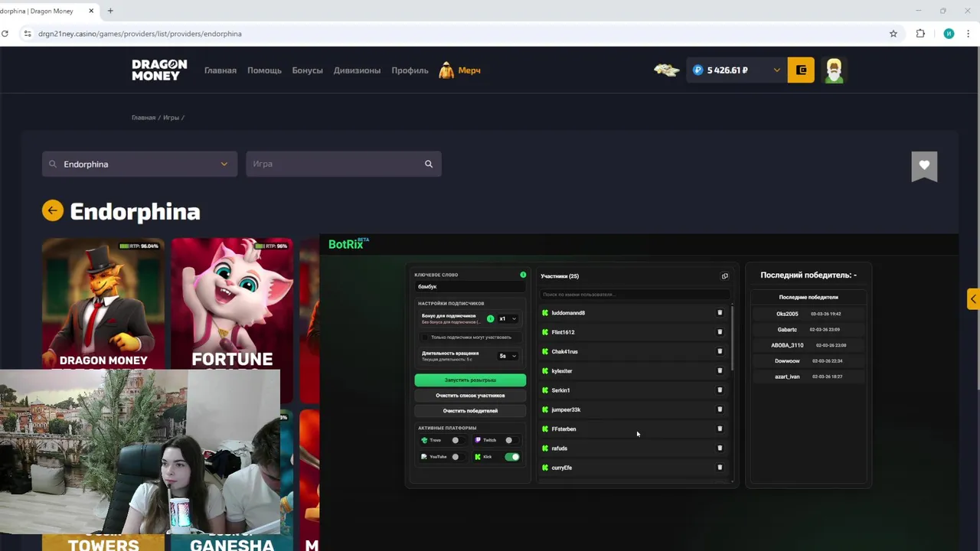Check 'Только подписчики могут участвовать' checkbox

[426, 337]
